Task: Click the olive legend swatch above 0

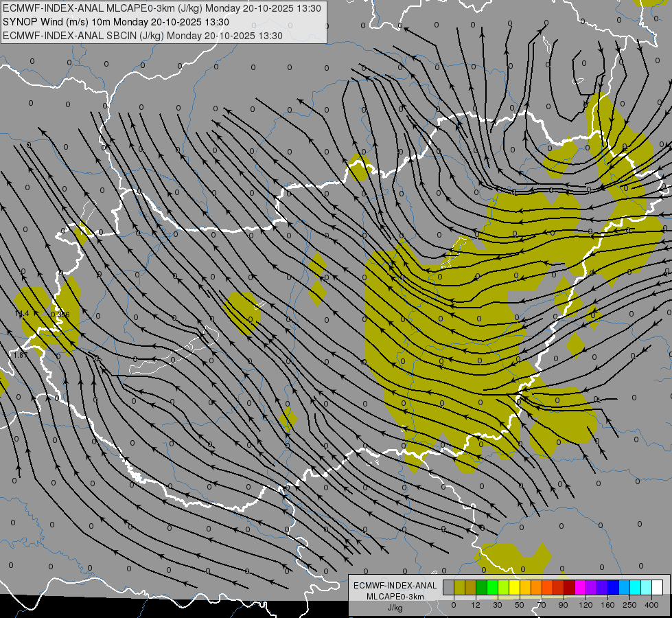Action: (459, 587)
